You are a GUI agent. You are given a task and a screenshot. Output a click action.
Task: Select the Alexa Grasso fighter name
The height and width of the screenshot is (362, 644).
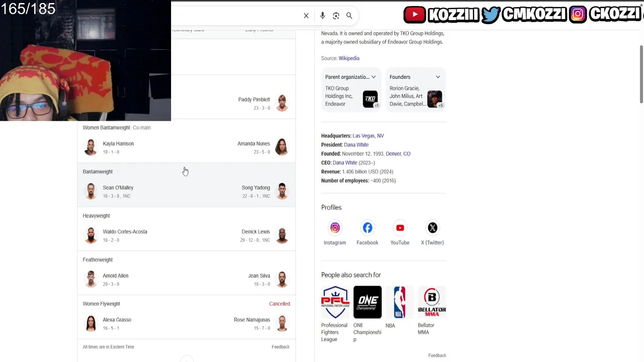coord(117,320)
